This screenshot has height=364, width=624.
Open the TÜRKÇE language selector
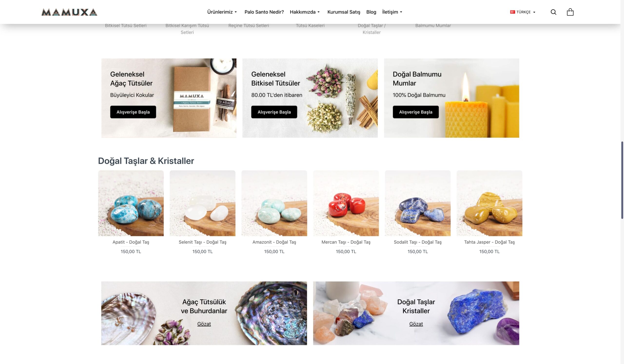(x=523, y=12)
